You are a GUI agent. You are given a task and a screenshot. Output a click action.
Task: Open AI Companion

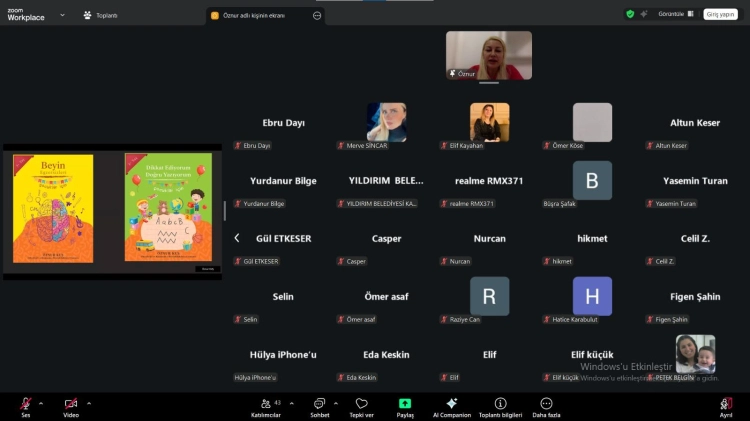click(451, 405)
